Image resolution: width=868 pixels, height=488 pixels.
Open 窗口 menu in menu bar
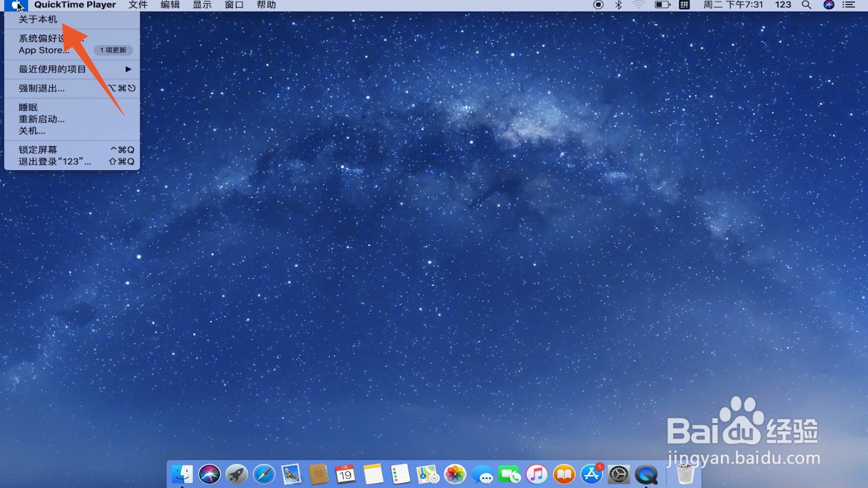pyautogui.click(x=234, y=5)
